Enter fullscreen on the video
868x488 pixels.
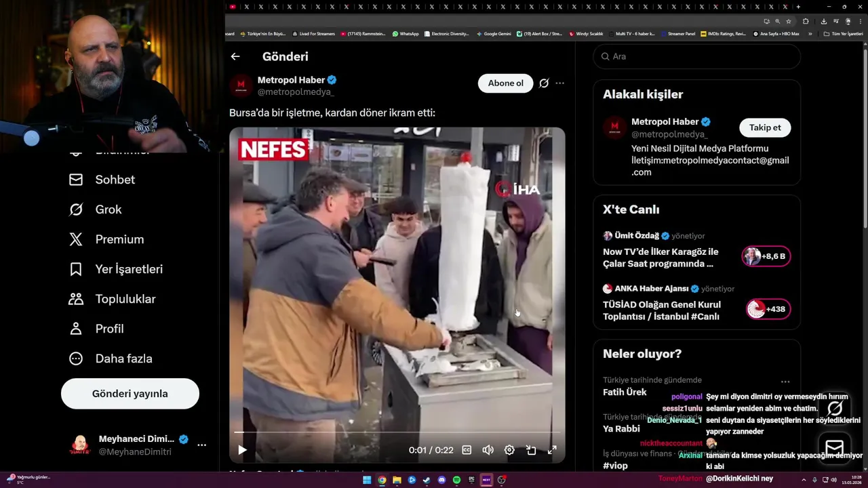[552, 450]
